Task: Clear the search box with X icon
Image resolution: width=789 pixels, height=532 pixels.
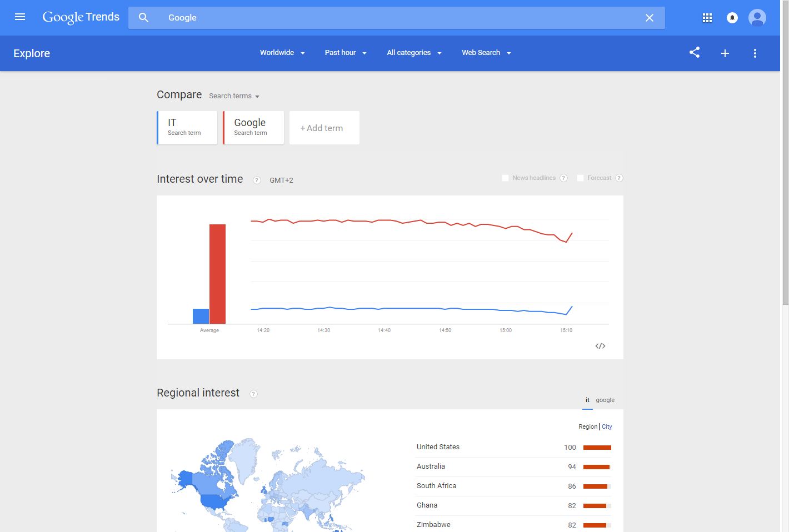Action: tap(649, 18)
